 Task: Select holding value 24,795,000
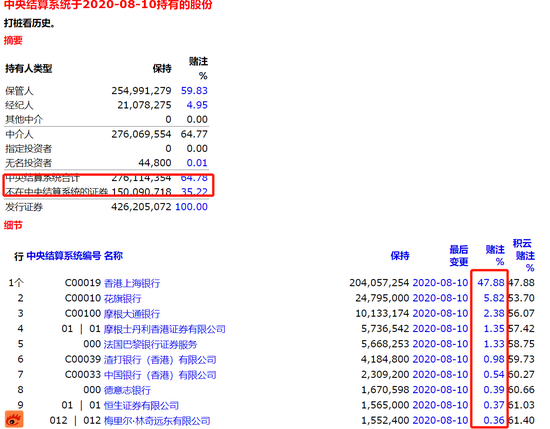382,298
